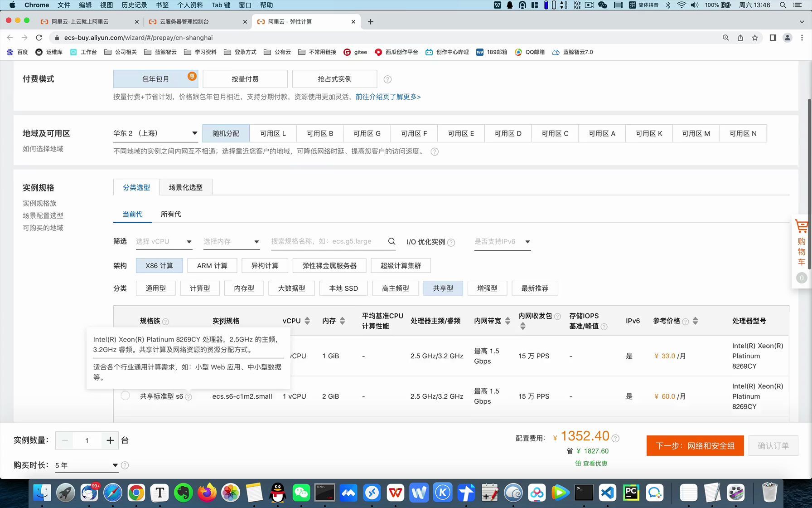Open Chrome three-dot menu
This screenshot has height=508, width=812.
[x=802, y=38]
